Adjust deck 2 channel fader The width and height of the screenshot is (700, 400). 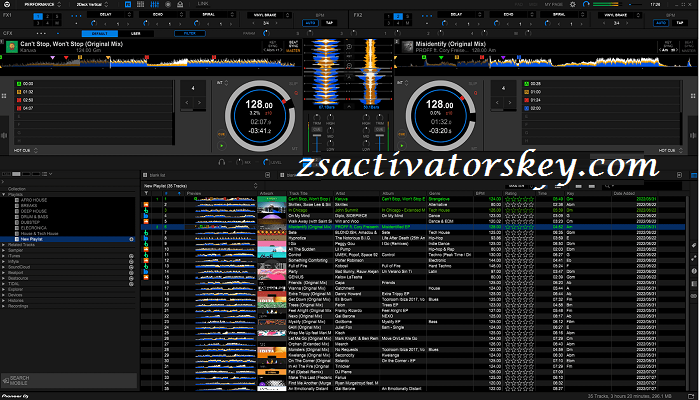pos(380,142)
